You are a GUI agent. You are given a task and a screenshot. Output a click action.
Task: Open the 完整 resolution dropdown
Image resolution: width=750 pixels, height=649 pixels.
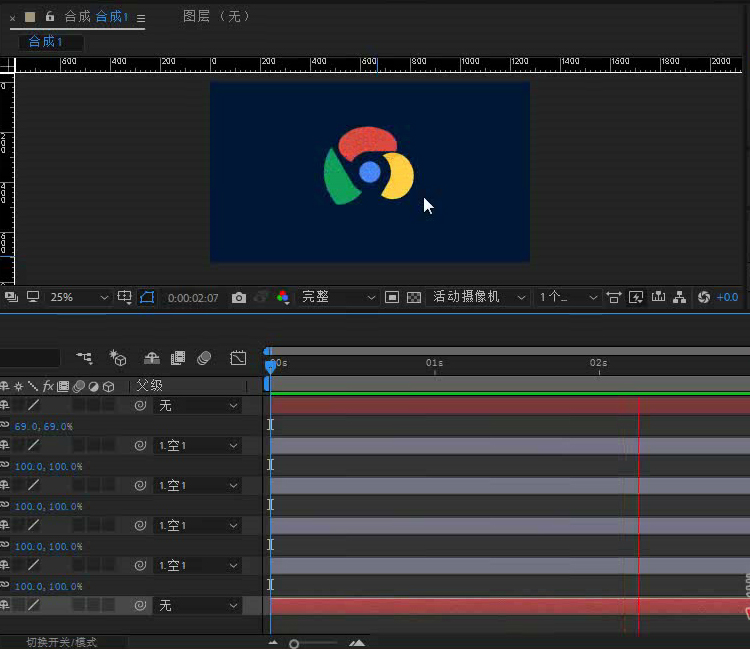(x=338, y=297)
